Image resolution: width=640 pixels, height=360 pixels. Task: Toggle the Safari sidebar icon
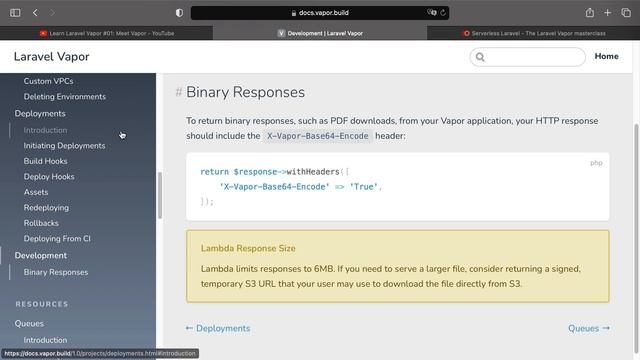point(15,13)
